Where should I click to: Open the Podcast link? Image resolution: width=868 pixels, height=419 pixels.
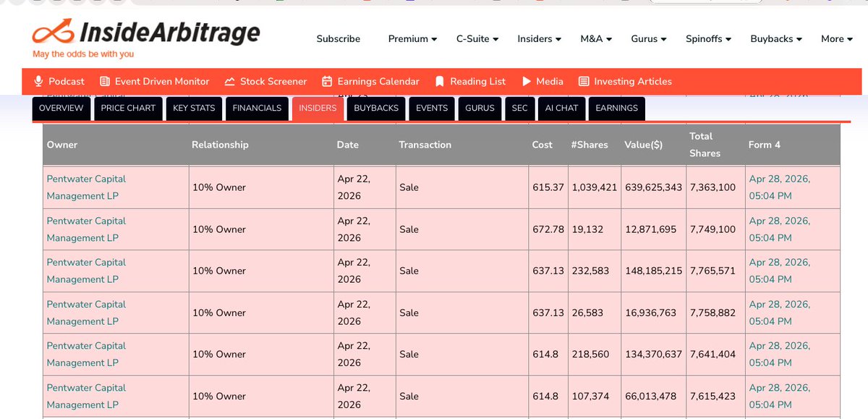(x=67, y=81)
